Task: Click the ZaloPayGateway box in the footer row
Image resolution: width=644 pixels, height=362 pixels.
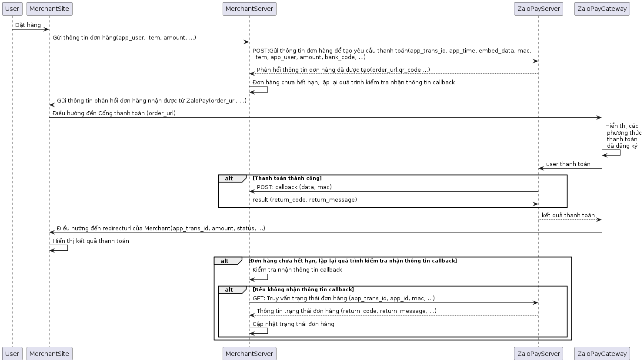Action: (x=602, y=353)
